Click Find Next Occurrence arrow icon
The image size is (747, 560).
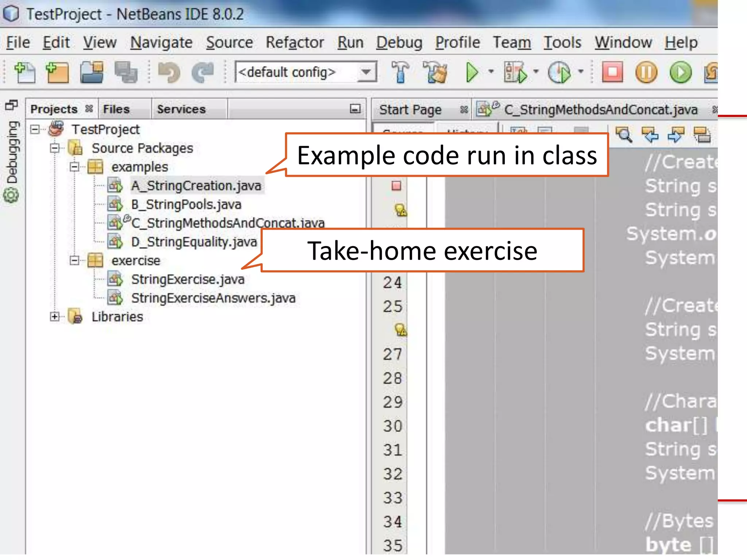click(x=676, y=135)
